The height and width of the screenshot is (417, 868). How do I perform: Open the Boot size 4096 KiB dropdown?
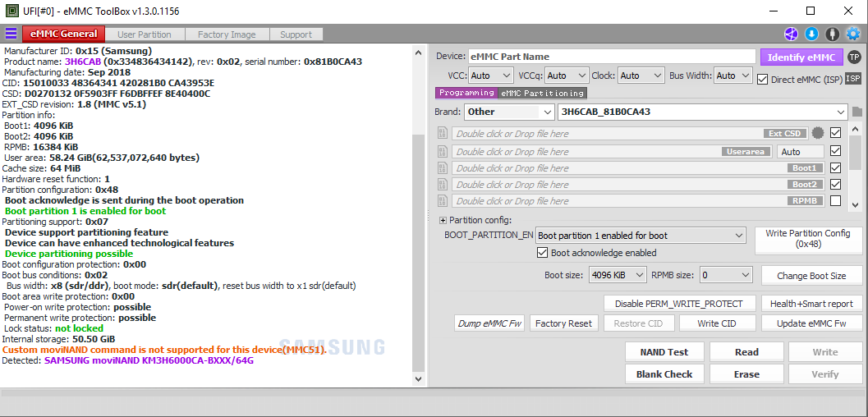618,275
